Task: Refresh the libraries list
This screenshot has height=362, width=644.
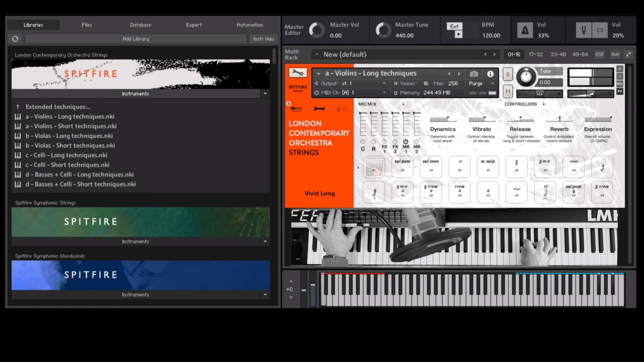Action: [15, 39]
